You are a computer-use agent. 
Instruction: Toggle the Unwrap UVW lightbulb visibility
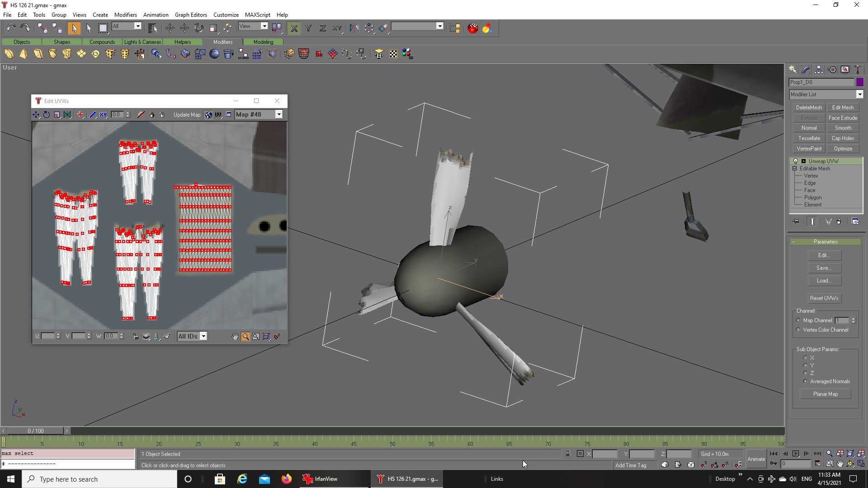[796, 161]
